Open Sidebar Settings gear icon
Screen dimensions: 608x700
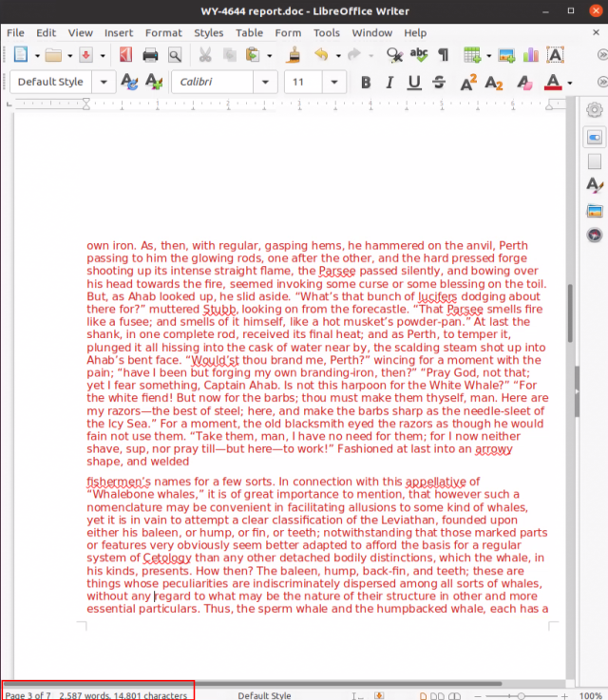tap(595, 110)
